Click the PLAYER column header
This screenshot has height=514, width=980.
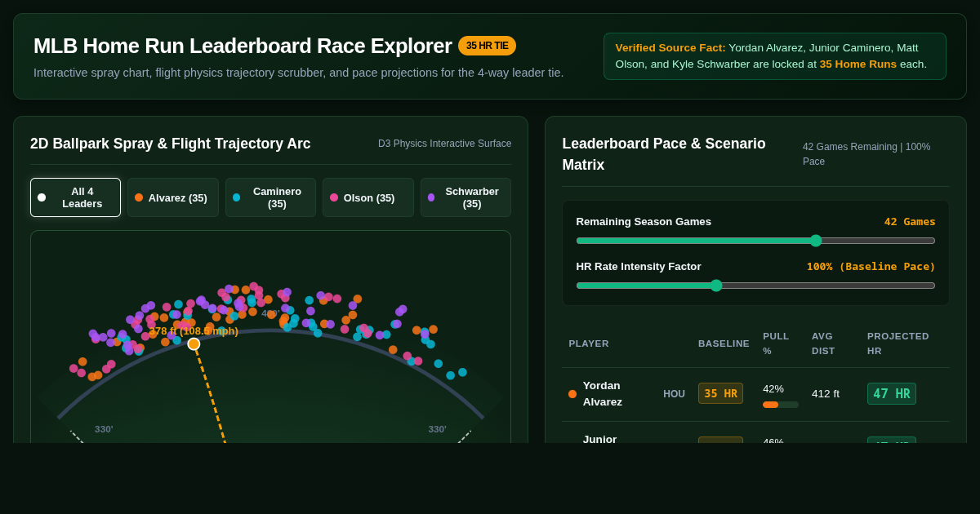[589, 343]
